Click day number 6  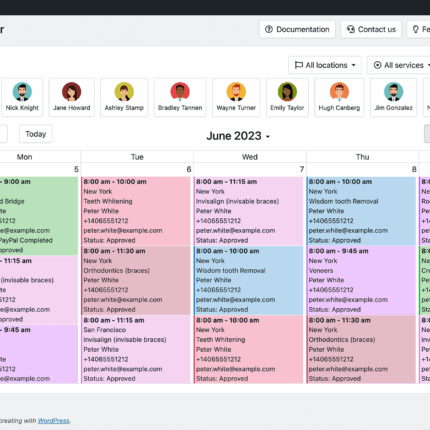point(189,169)
